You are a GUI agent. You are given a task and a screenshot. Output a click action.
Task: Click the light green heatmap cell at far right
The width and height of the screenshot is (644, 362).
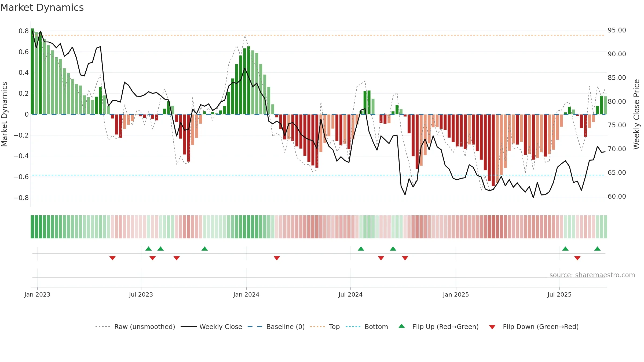click(605, 227)
